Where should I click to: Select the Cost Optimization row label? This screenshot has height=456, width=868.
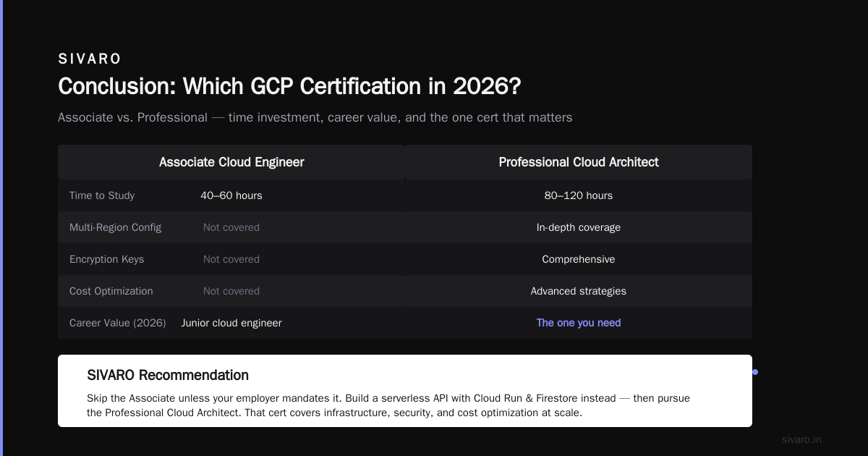[111, 291]
